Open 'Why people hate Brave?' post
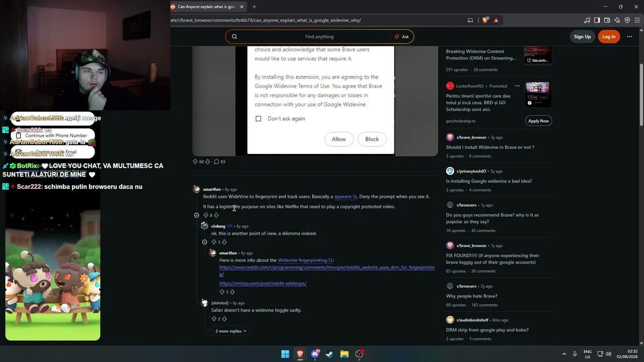 point(471,296)
